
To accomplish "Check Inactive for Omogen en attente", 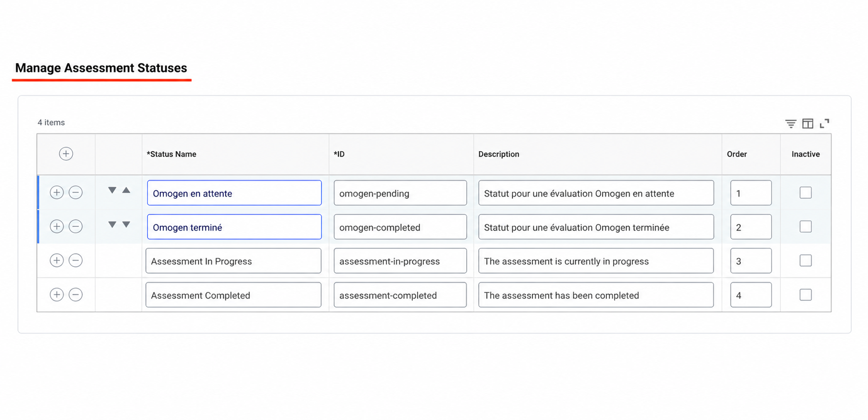I will (x=805, y=193).
